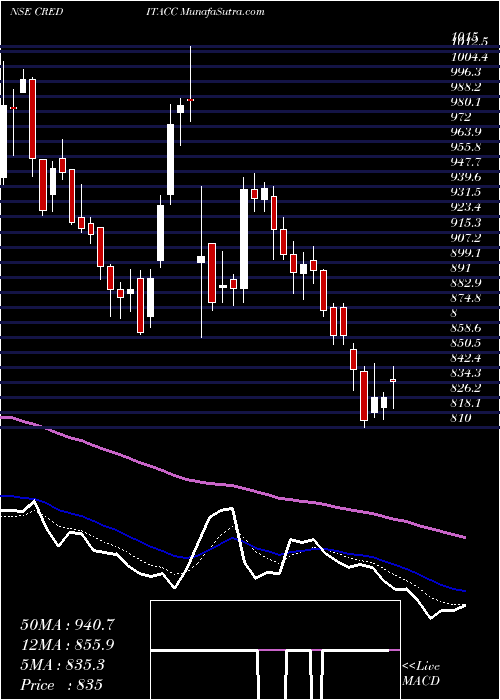Select the 996.3 price axis label
Image resolution: width=500 pixels, height=700 pixels.
pos(468,72)
